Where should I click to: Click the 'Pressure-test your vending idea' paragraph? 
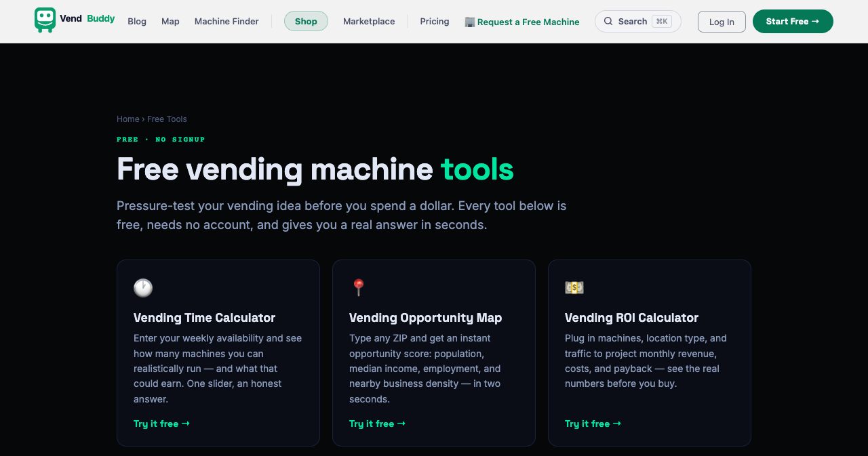tap(341, 215)
